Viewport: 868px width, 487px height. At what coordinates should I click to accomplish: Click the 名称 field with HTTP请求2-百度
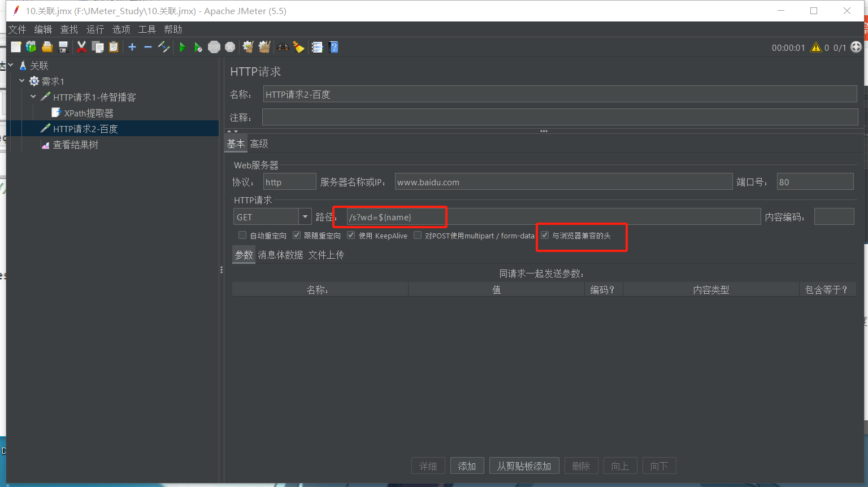(x=560, y=94)
